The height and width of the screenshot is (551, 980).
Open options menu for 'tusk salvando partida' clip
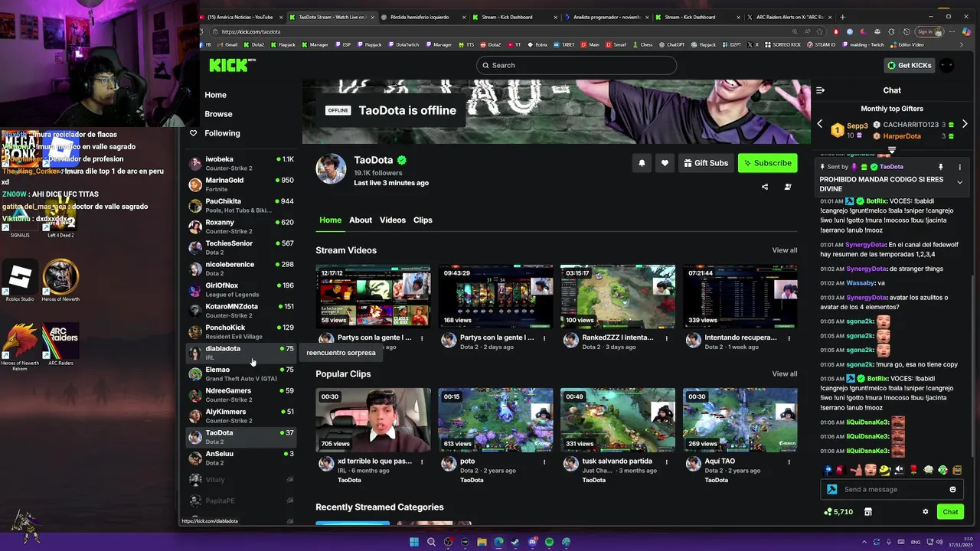[667, 462]
